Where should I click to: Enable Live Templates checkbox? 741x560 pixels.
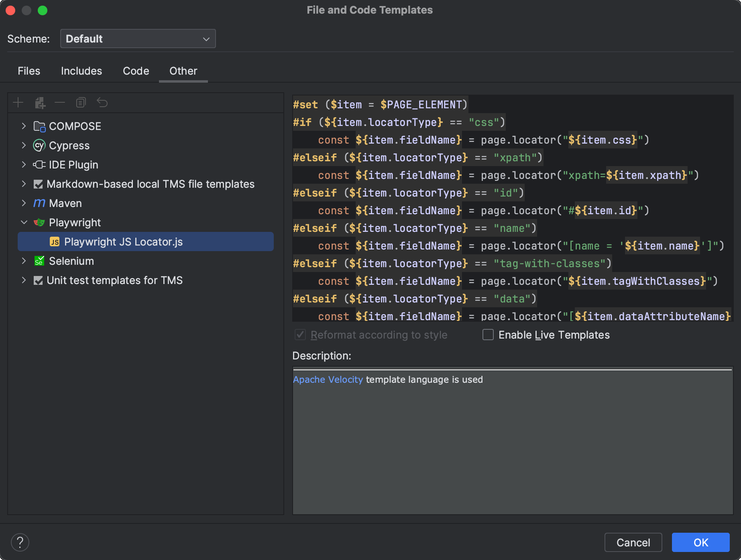click(x=488, y=335)
